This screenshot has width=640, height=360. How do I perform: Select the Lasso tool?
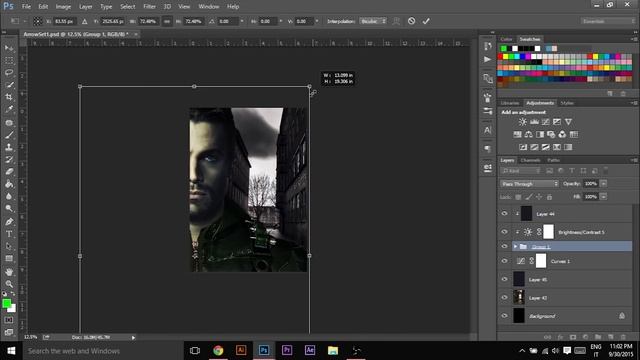click(9, 73)
